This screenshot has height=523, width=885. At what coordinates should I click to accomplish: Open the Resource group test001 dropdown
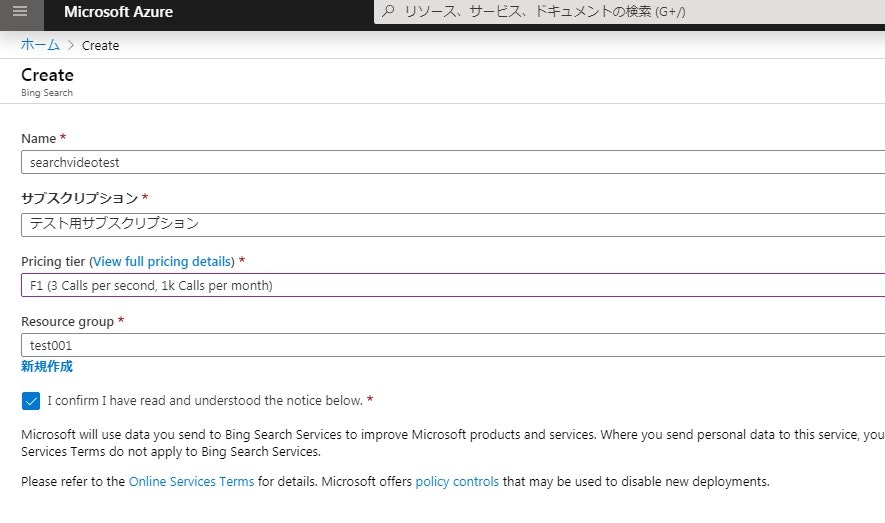click(x=453, y=345)
